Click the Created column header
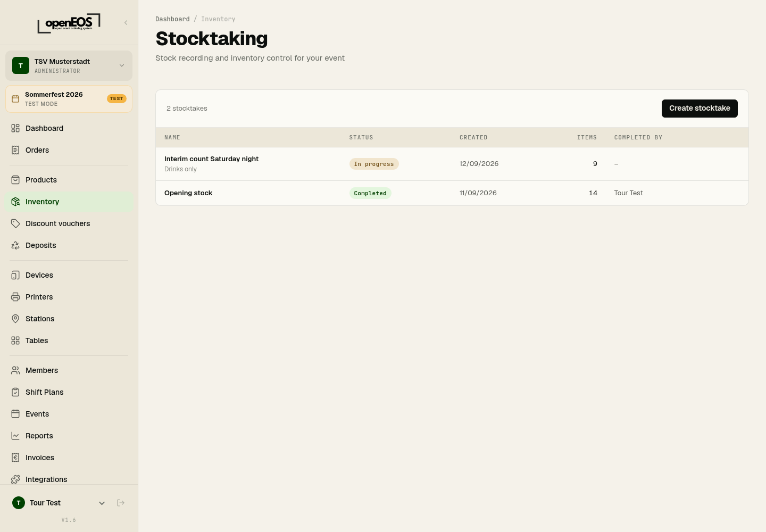The height and width of the screenshot is (532, 766). pos(473,137)
